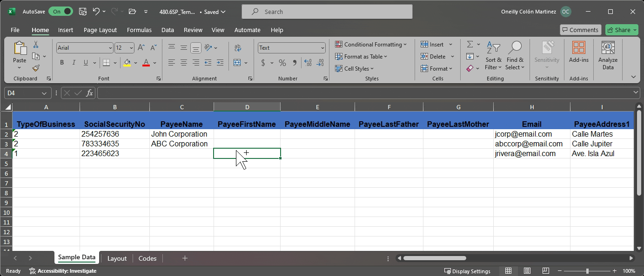Toggle underline formatting

[86, 62]
